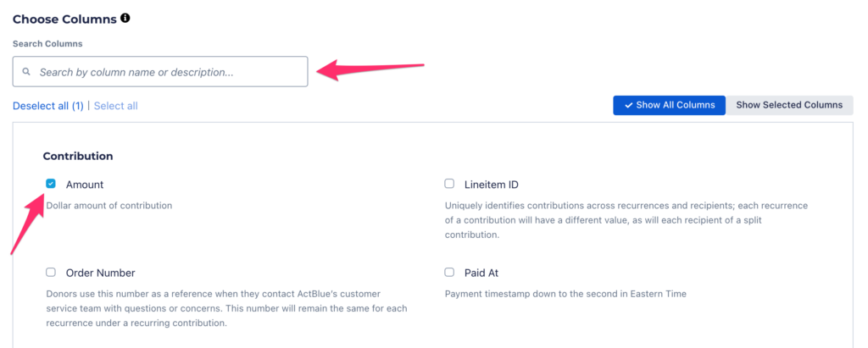
Task: Switch to Show Selected Columns view
Action: [x=789, y=106]
